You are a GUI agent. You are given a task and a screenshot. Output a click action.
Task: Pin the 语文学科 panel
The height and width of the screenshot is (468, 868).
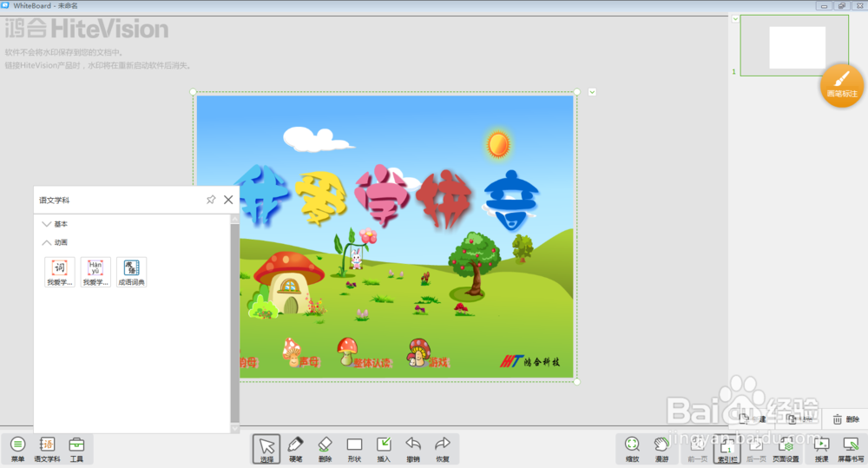211,200
